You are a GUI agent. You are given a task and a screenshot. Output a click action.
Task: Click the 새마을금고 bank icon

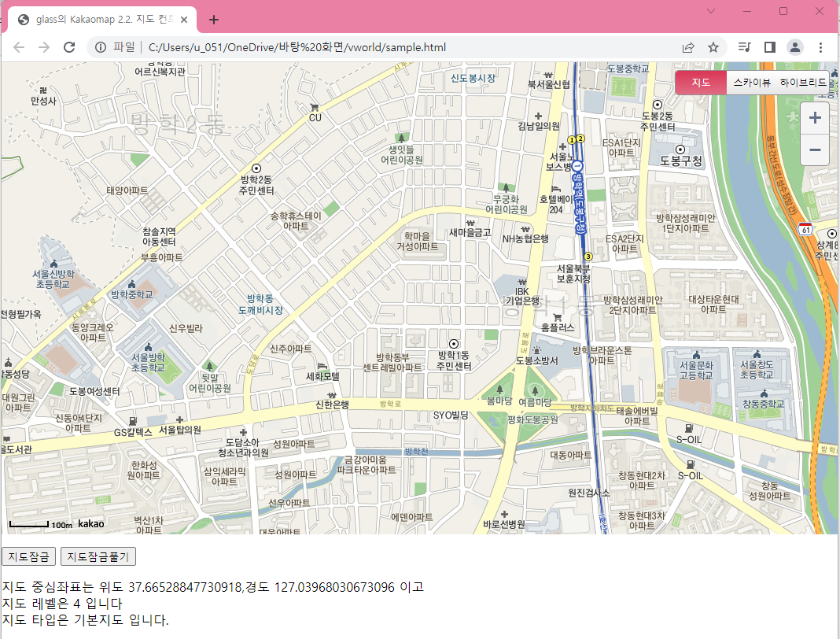(x=470, y=223)
